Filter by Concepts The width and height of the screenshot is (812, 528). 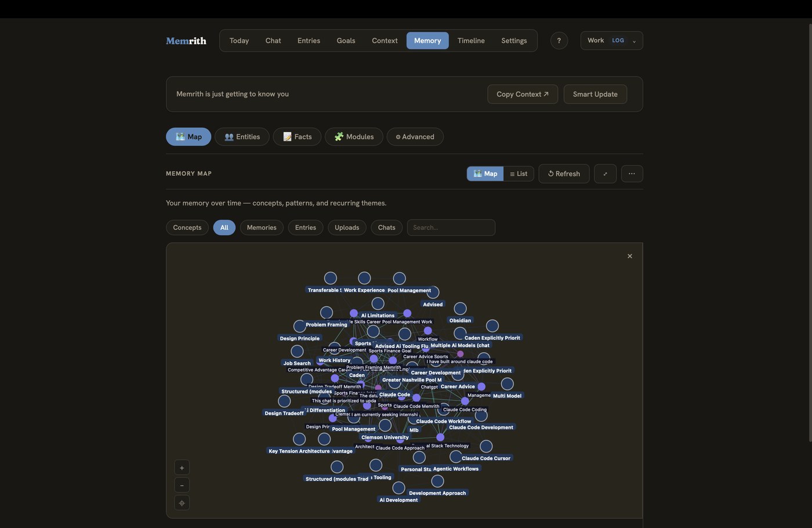pyautogui.click(x=187, y=227)
